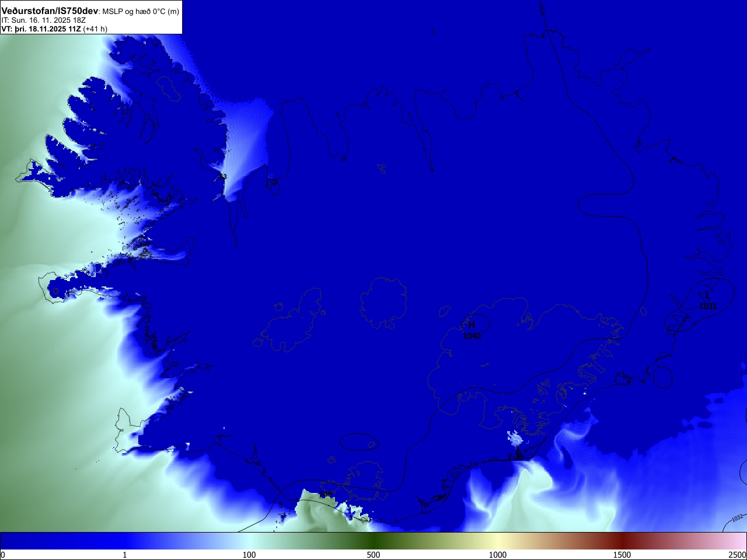Image resolution: width=747 pixels, height=560 pixels.
Task: Click the 'L' low pressure marker
Action: click(708, 295)
